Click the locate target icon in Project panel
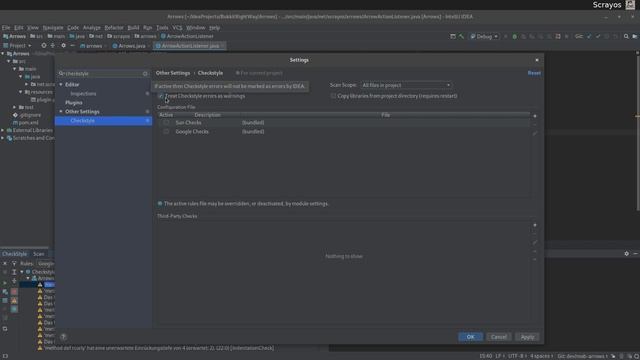 point(44,46)
